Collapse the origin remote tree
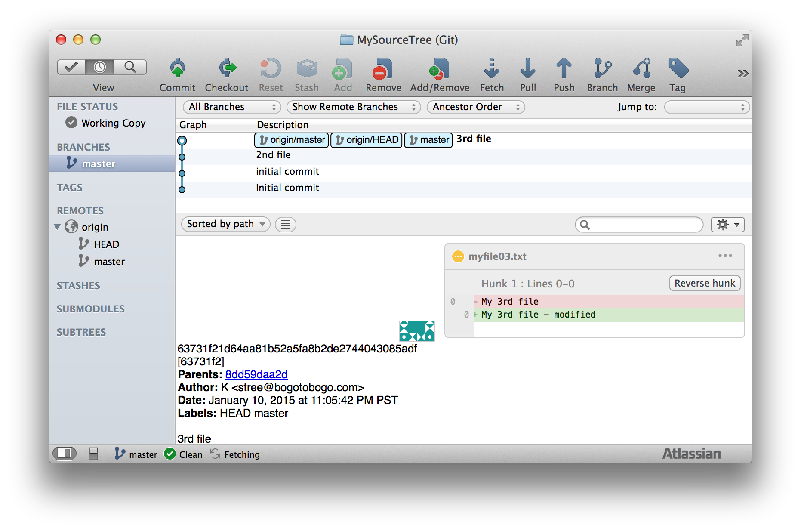The height and width of the screenshot is (531, 801). (x=57, y=226)
